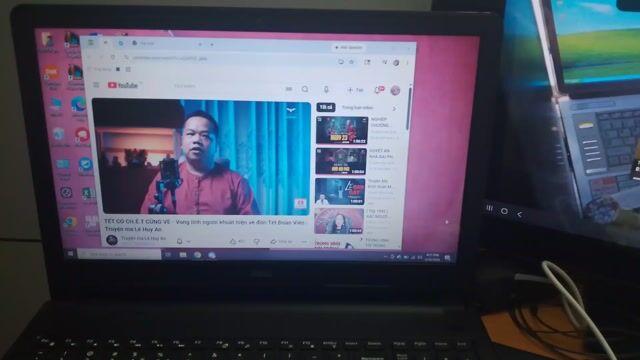Bookmark this page with the star icon
This screenshot has width=640, height=360.
point(351,62)
